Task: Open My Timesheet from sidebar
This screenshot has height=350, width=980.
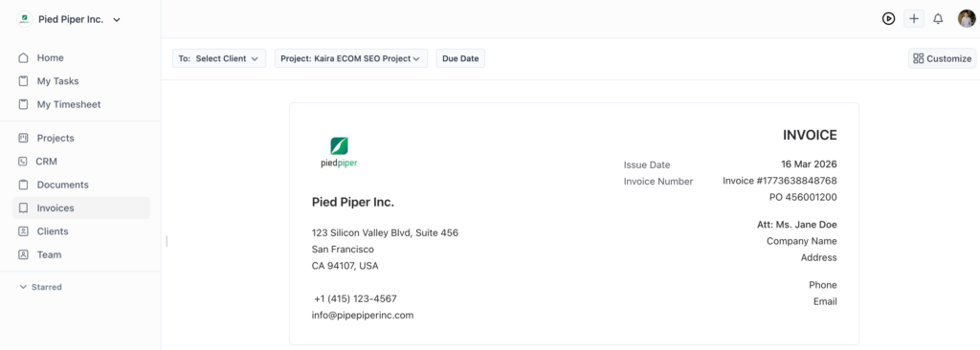Action: 69,104
